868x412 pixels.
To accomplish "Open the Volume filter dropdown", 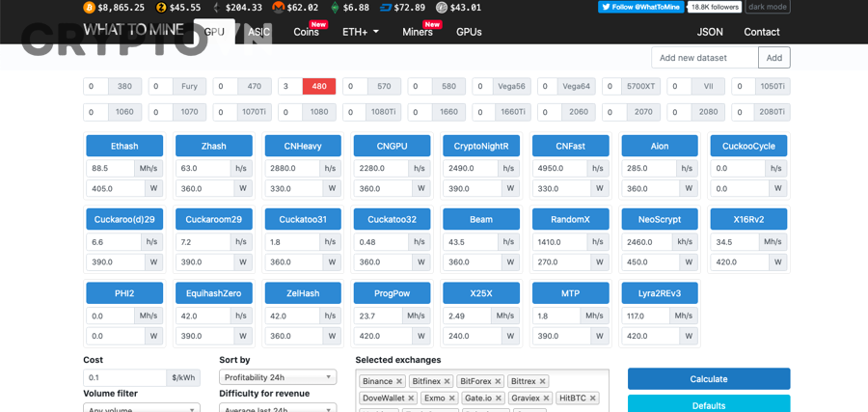I will [x=142, y=409].
